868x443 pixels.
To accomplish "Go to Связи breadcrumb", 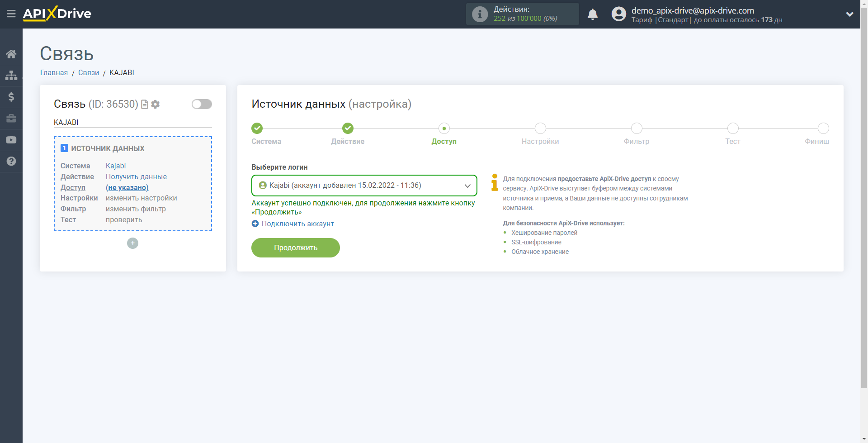I will tap(89, 72).
